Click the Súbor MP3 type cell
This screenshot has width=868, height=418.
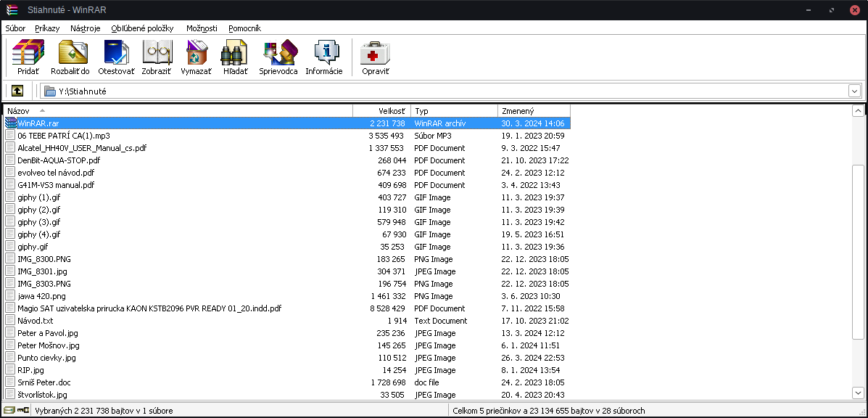433,136
